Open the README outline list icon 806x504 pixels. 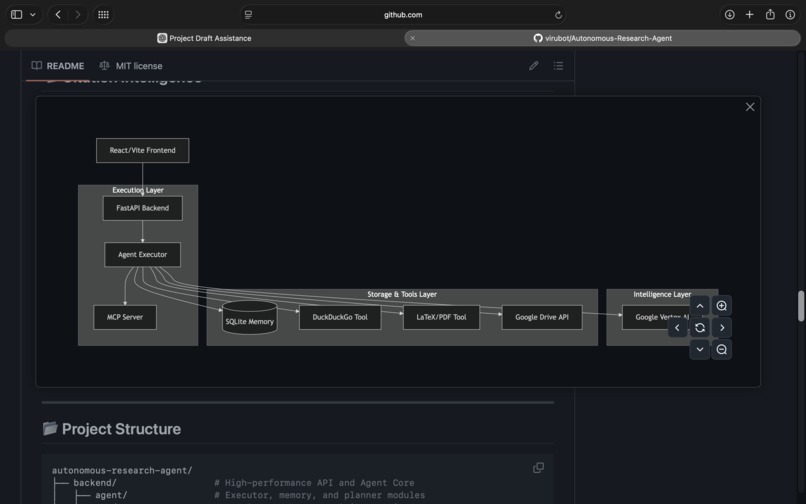tap(558, 65)
